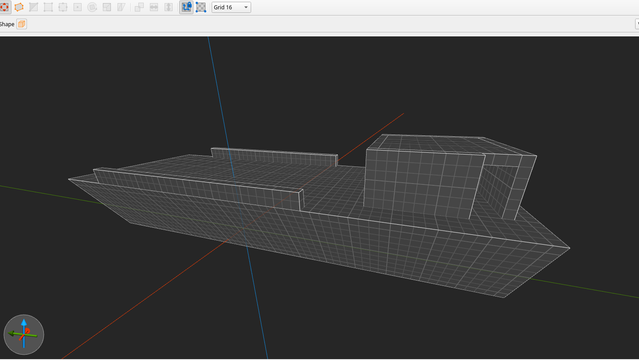
Task: Switch to the Face tool
Action: (x=77, y=7)
